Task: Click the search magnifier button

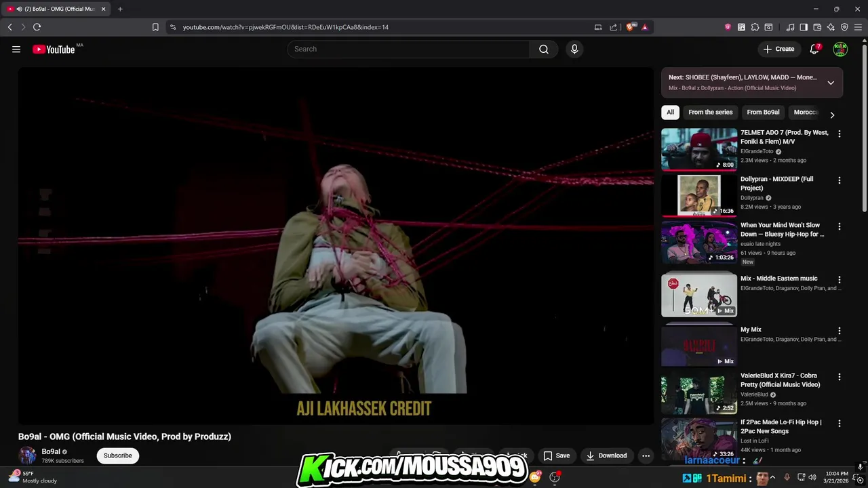Action: click(544, 49)
